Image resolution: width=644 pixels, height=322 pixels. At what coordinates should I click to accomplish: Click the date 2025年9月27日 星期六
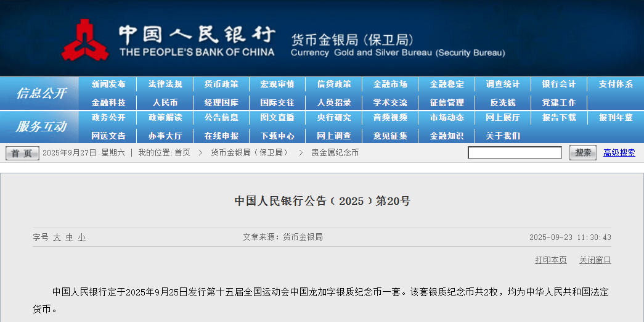[84, 153]
